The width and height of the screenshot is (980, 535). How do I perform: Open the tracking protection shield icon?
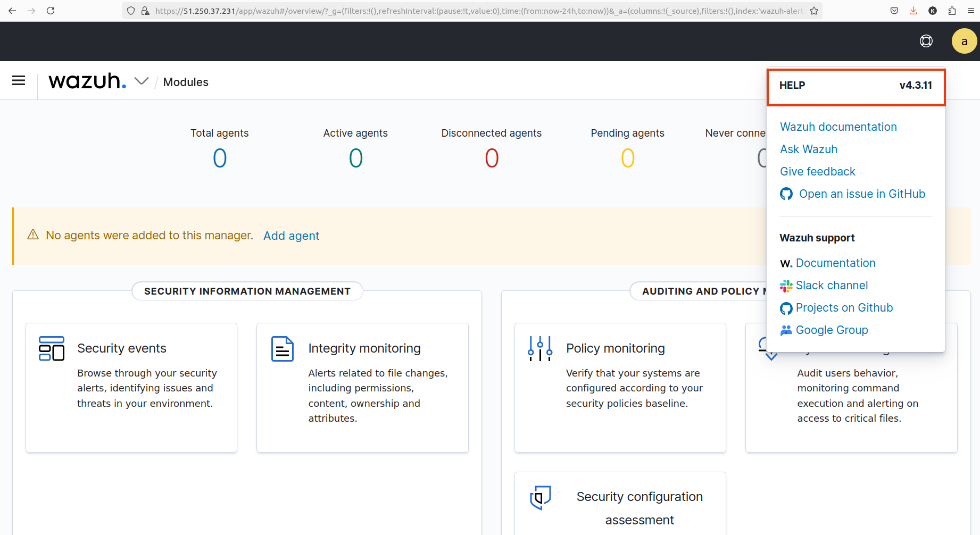pos(131,11)
